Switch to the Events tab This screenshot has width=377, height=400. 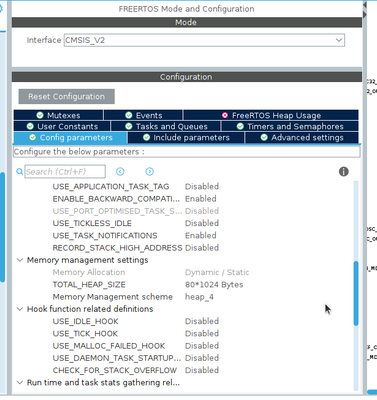143,115
